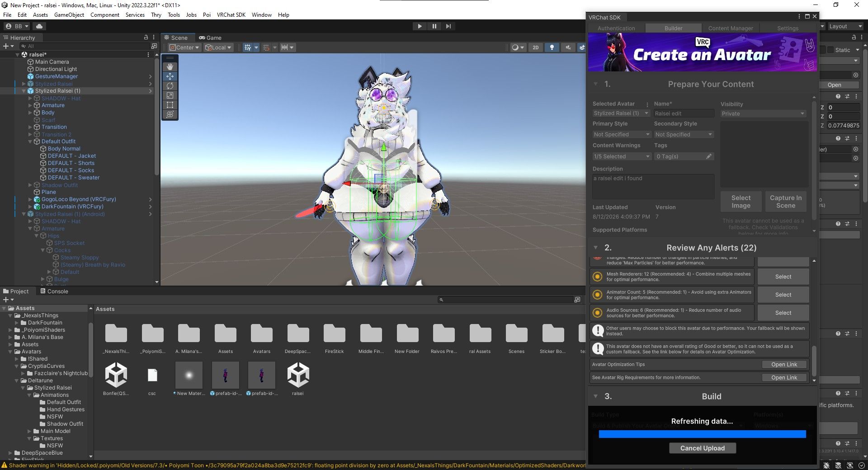This screenshot has height=470, width=868.
Task: Open the Avatar Optimization Tips link
Action: (784, 365)
